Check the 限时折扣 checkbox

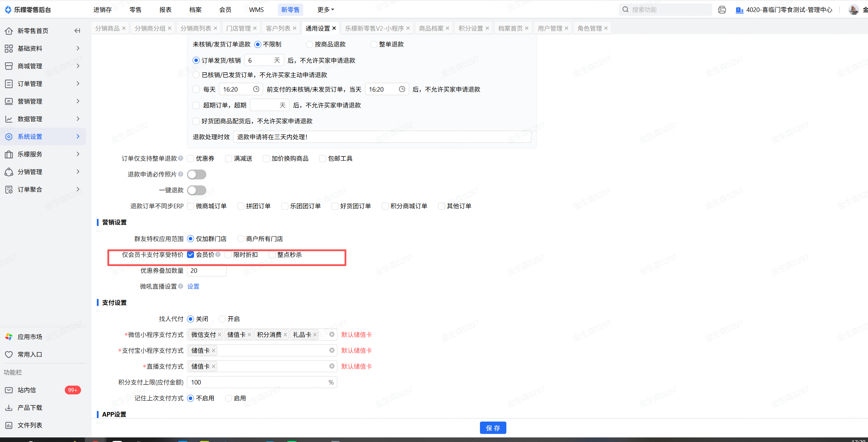(228, 255)
